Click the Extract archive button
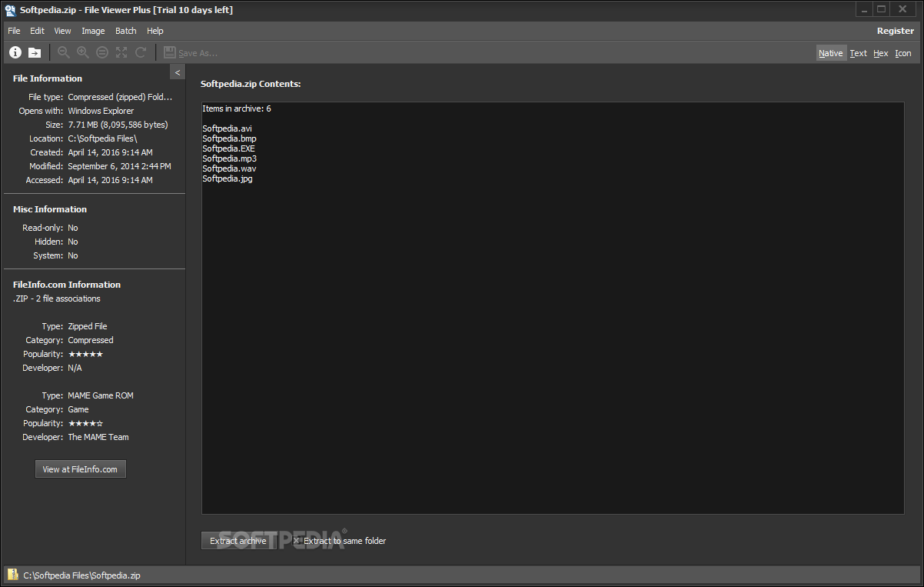Image resolution: width=924 pixels, height=587 pixels. [238, 541]
